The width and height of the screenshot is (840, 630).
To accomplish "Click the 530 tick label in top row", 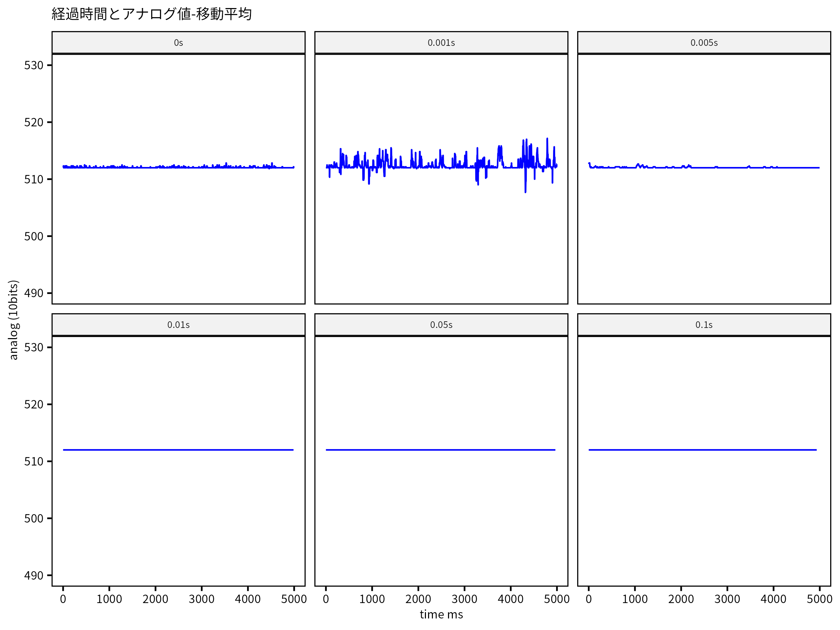I will click(x=33, y=65).
